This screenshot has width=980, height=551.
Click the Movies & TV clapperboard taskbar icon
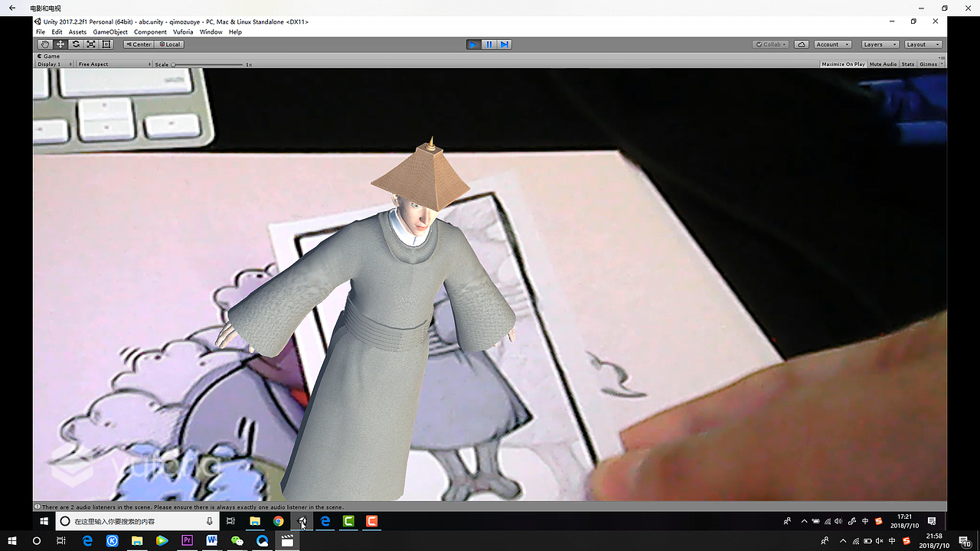tap(287, 541)
